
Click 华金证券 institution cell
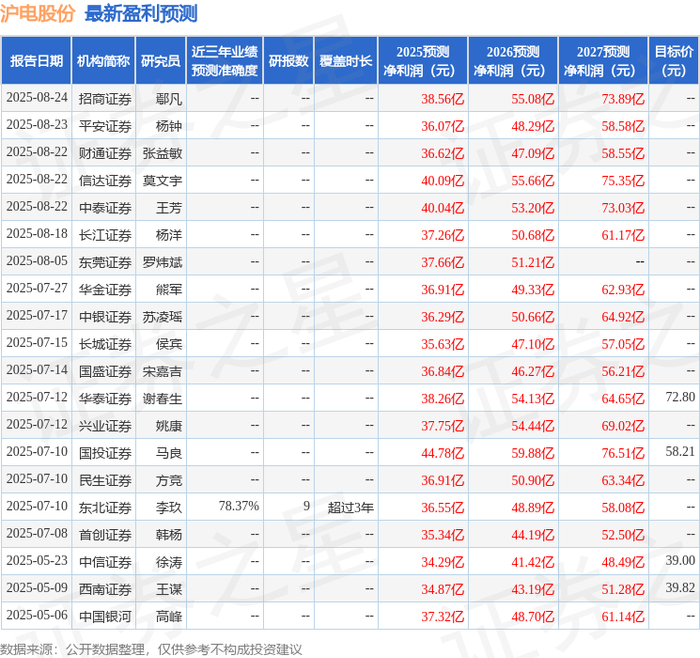105,289
